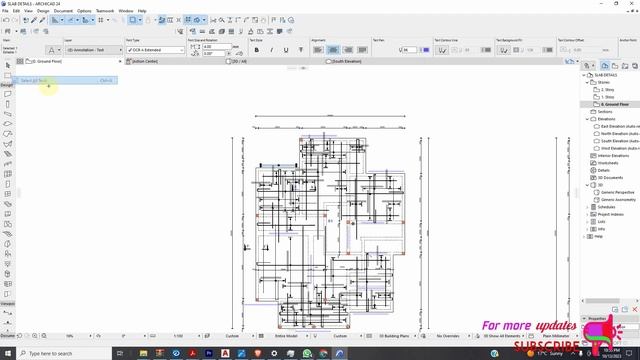Click the text rotation angle field
Screen dimensions: 640x360
(x=214, y=53)
